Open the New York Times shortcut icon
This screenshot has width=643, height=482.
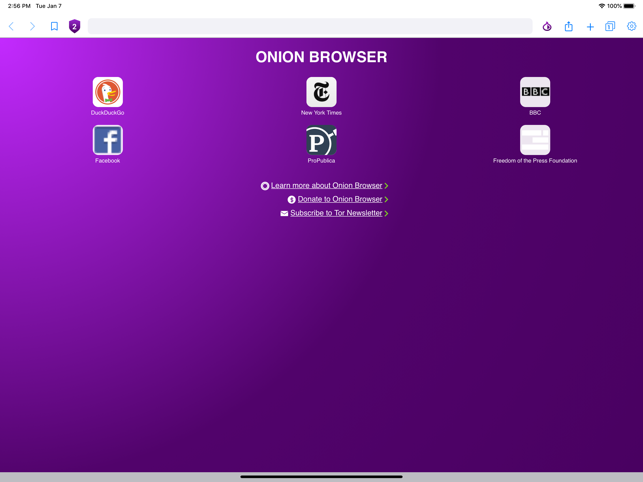pyautogui.click(x=322, y=92)
